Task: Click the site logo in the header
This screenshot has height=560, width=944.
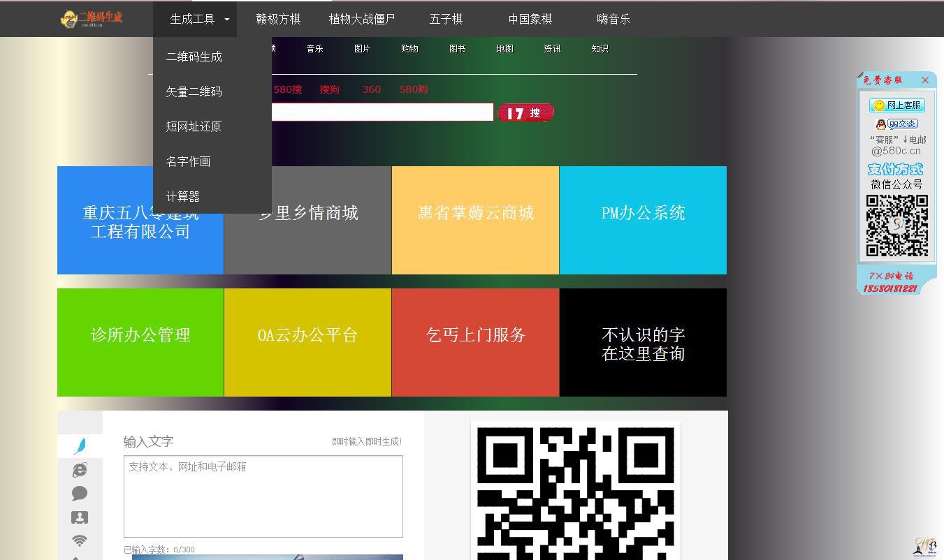Action: click(92, 19)
